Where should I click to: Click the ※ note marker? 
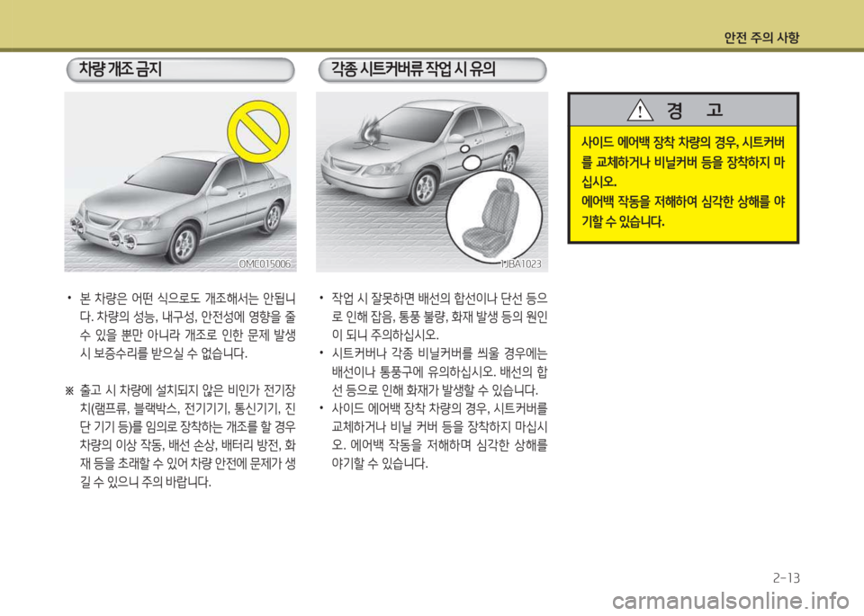coord(69,391)
